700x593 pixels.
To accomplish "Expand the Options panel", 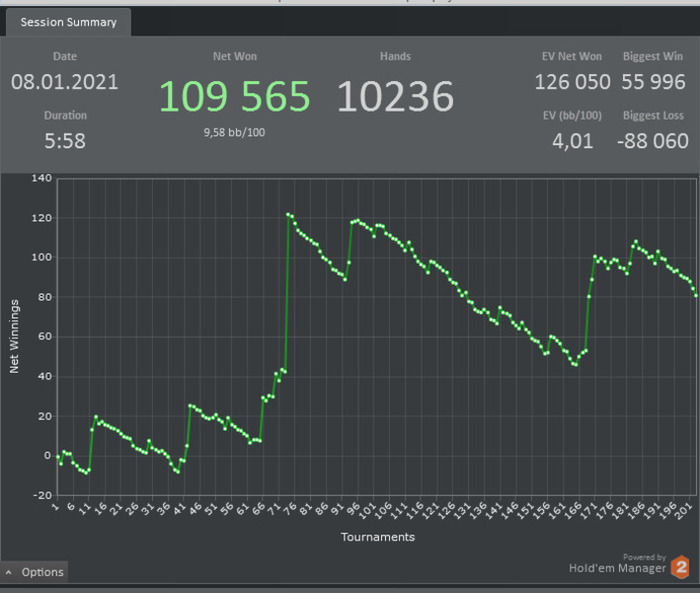I will coord(34,572).
